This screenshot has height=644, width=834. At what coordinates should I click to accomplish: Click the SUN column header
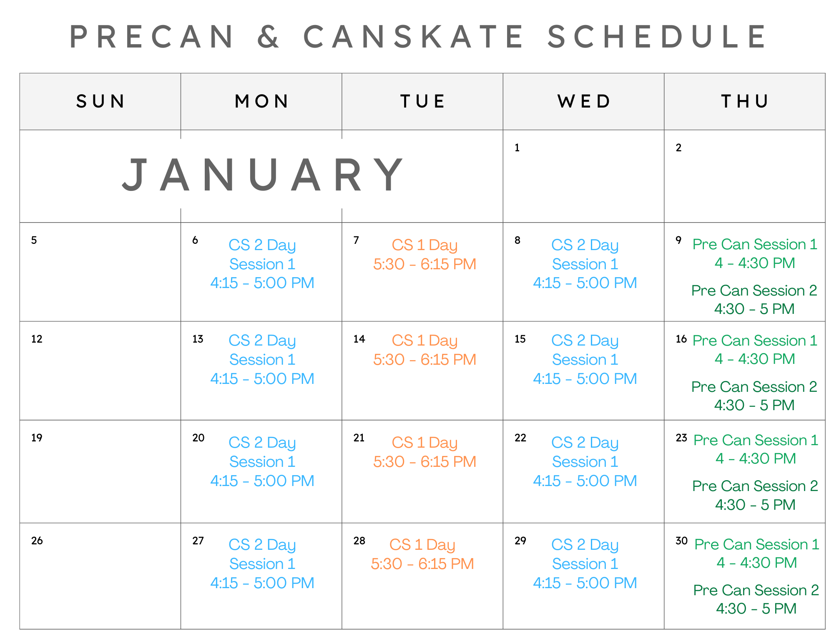click(x=100, y=101)
